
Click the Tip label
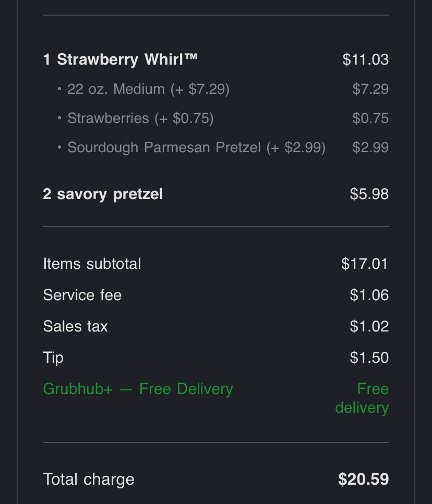click(x=53, y=358)
